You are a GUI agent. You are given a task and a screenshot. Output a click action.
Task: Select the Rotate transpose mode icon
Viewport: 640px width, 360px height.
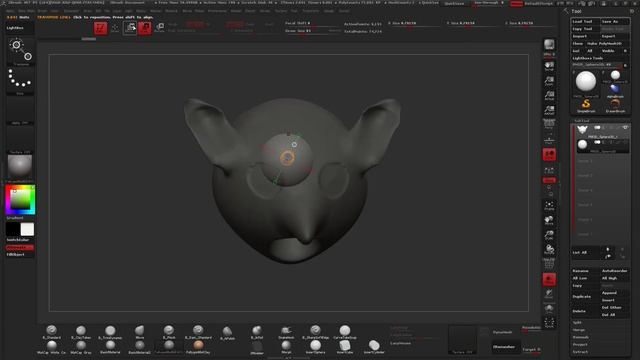click(160, 28)
